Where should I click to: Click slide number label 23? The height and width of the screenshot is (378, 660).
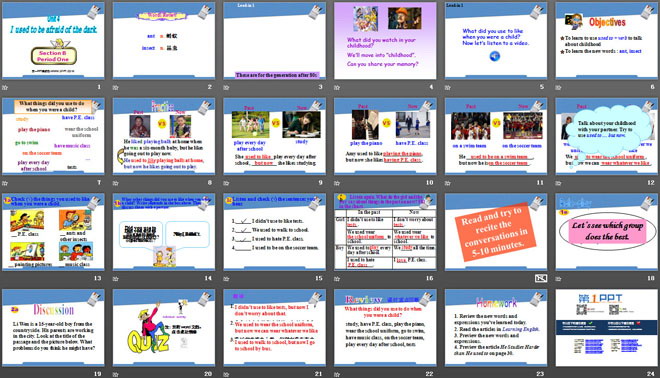[x=540, y=373]
